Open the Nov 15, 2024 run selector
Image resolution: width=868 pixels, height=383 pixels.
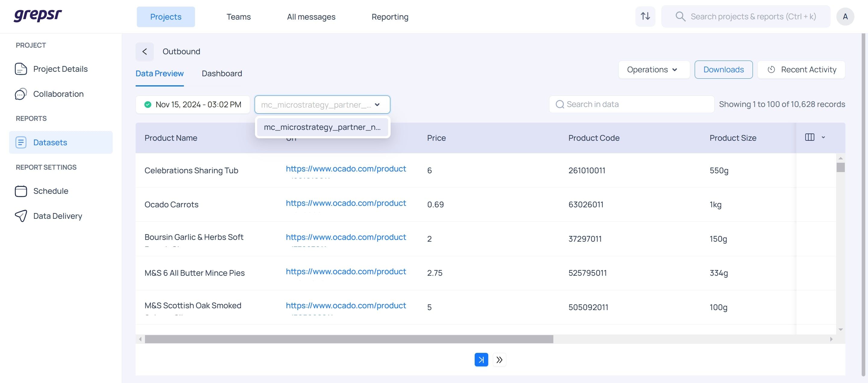[x=193, y=105]
